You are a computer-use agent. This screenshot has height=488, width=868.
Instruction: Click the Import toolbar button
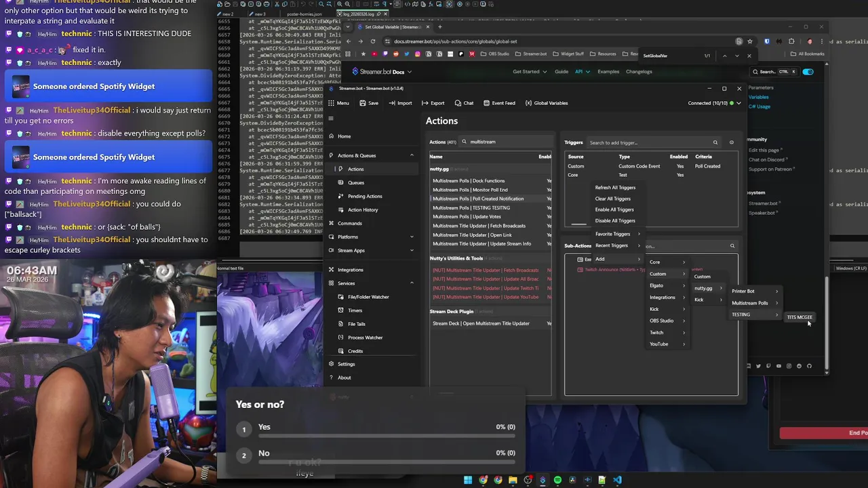[400, 103]
